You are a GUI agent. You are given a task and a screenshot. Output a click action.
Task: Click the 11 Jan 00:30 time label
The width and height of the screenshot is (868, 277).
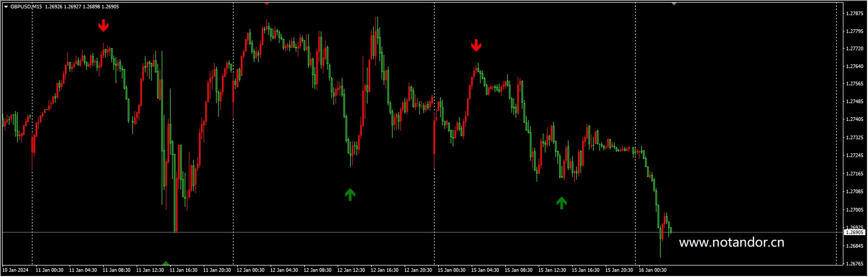[49, 270]
